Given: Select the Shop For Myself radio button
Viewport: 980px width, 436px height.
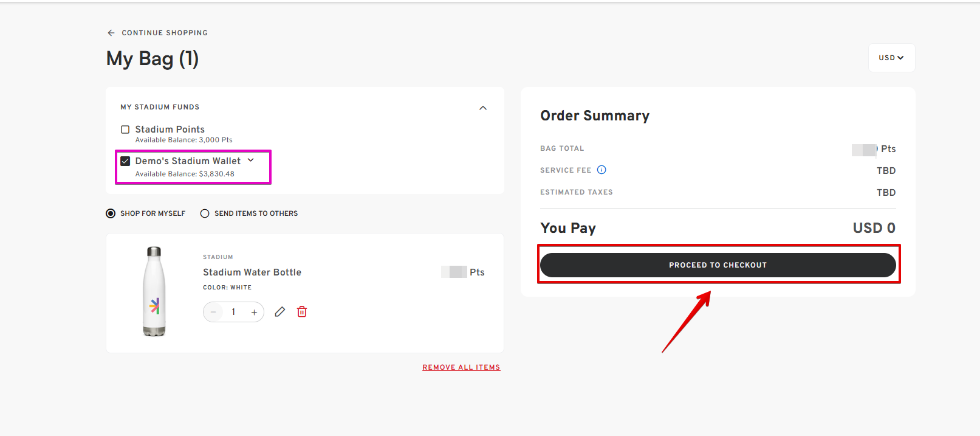Looking at the screenshot, I should click(111, 213).
